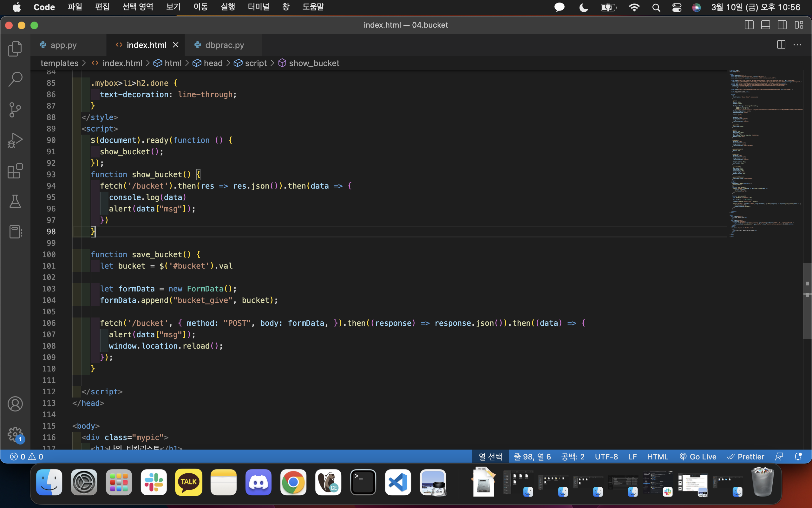The height and width of the screenshot is (508, 812).
Task: Switch to the app.py tab
Action: [x=69, y=45]
